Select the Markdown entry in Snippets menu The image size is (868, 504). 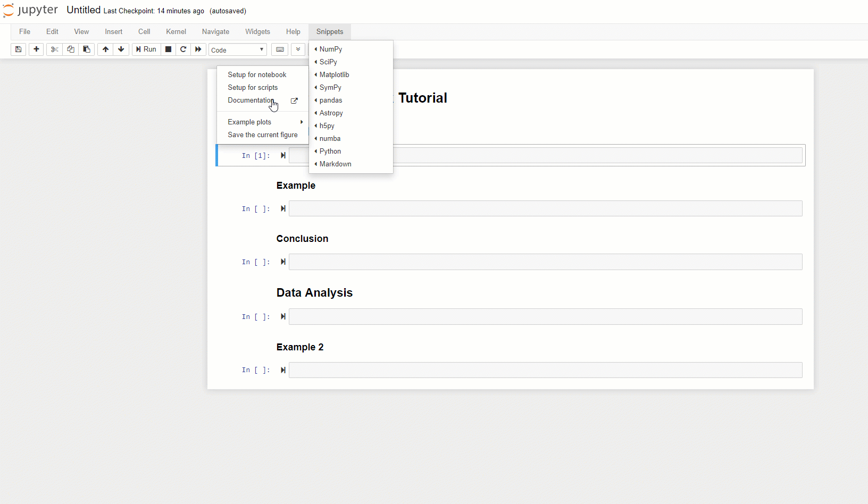pyautogui.click(x=351, y=164)
